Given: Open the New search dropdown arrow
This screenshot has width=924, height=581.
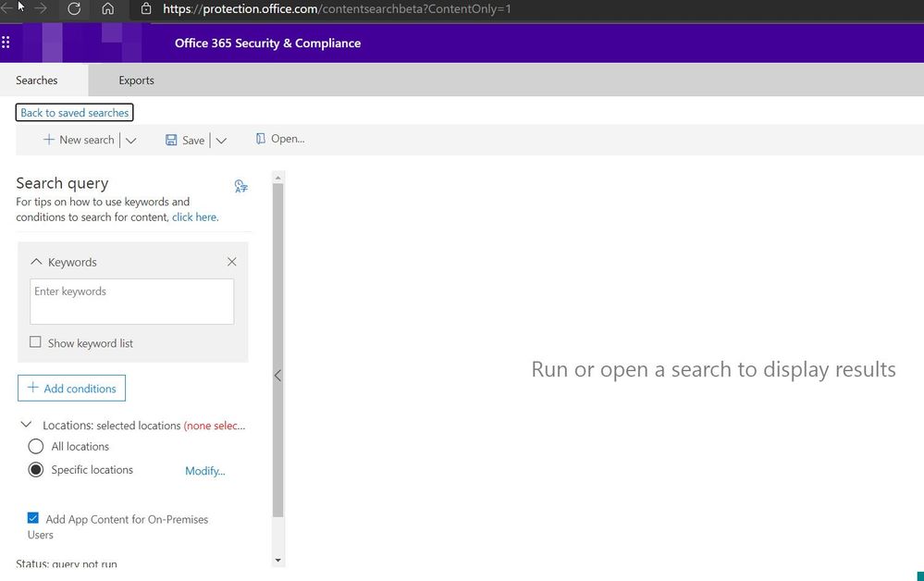Looking at the screenshot, I should click(130, 141).
